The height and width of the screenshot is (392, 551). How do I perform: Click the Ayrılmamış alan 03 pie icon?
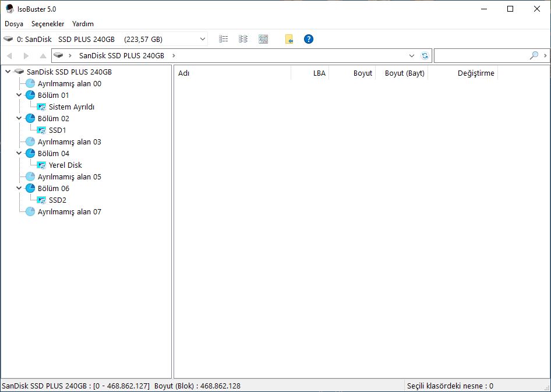pyautogui.click(x=30, y=142)
